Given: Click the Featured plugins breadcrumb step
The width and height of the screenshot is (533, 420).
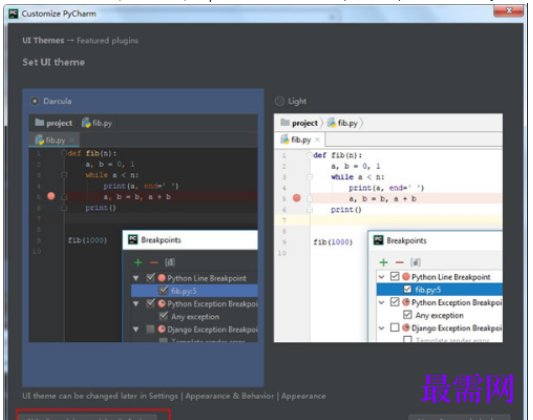Looking at the screenshot, I should 107,41.
